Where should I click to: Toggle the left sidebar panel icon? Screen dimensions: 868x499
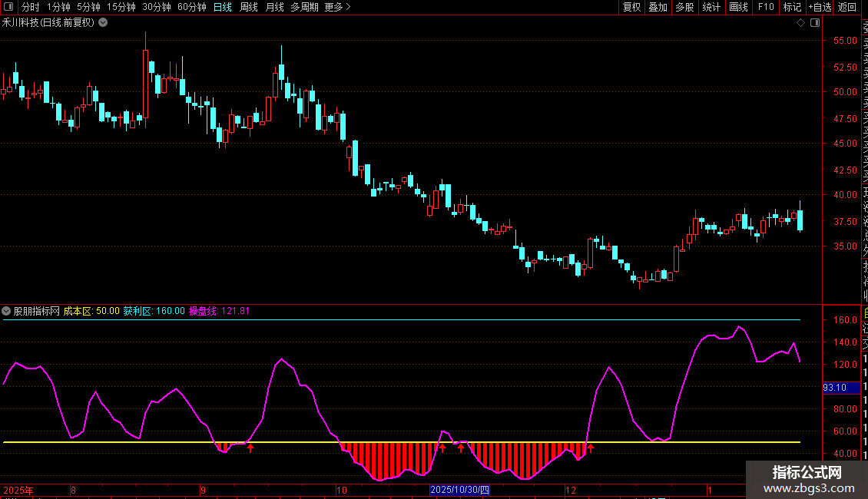[9, 7]
